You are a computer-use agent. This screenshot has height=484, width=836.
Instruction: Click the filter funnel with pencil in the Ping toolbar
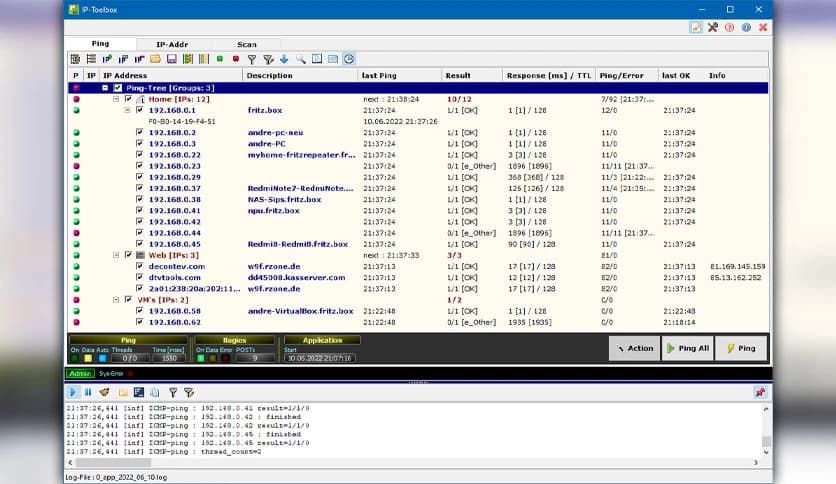pyautogui.click(x=268, y=59)
